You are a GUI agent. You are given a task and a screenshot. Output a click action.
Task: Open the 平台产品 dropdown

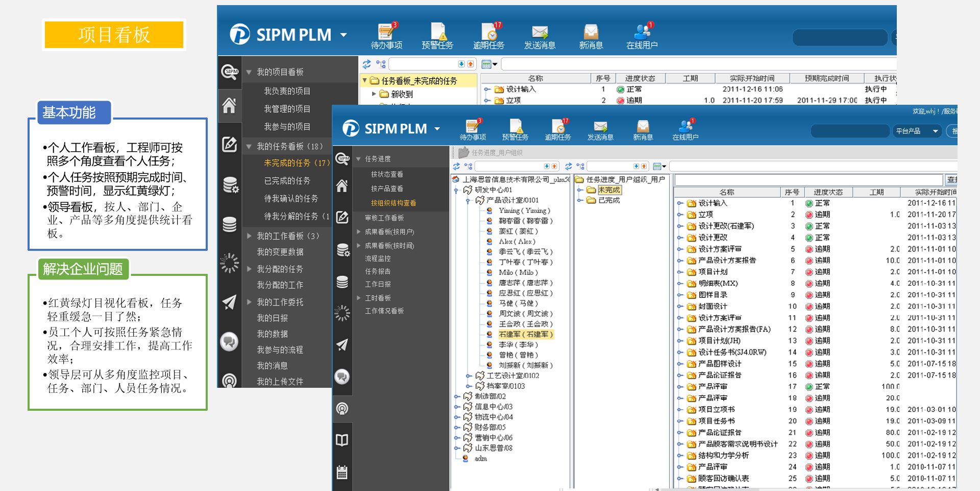coord(917,131)
